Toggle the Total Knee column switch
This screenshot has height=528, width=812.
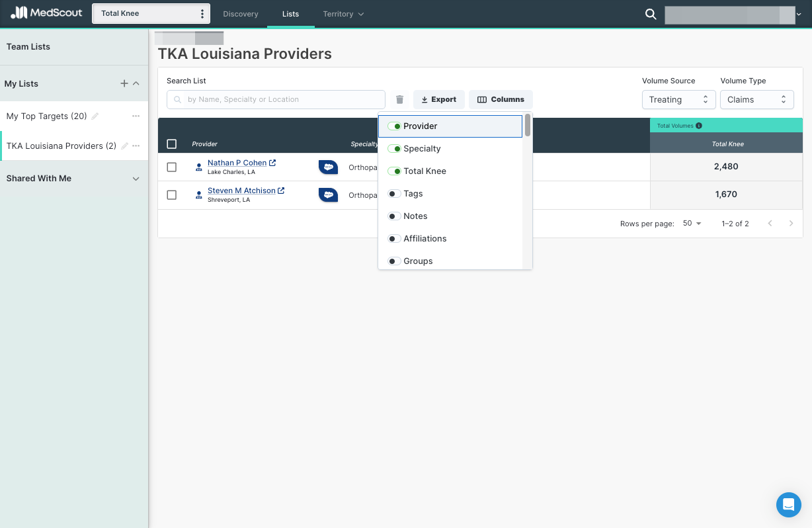[394, 171]
